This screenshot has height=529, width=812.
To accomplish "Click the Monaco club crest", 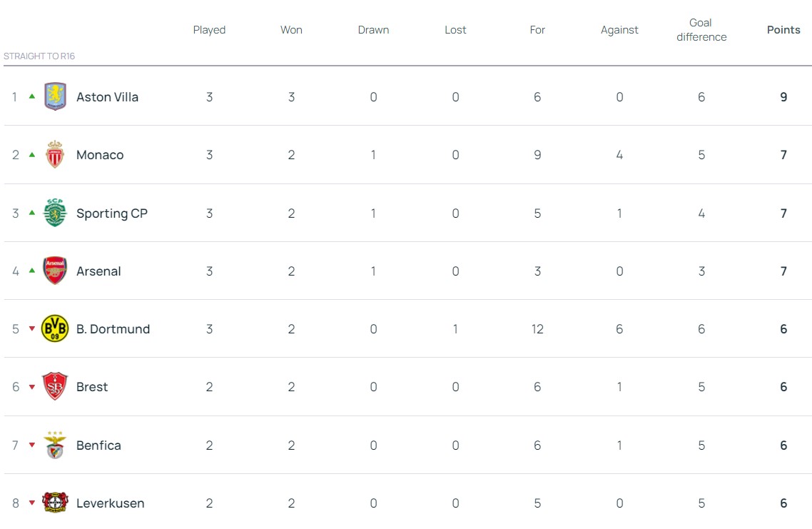I will pos(55,155).
